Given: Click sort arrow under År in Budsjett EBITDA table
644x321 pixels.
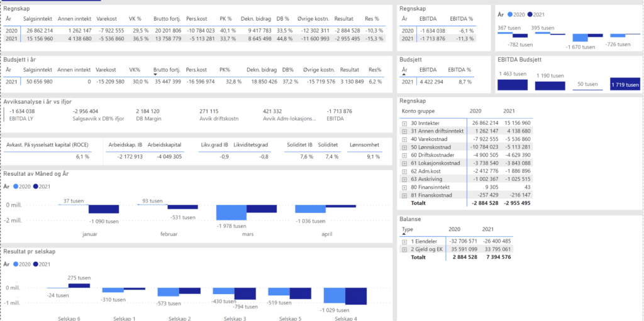Looking at the screenshot, I should point(404,75).
